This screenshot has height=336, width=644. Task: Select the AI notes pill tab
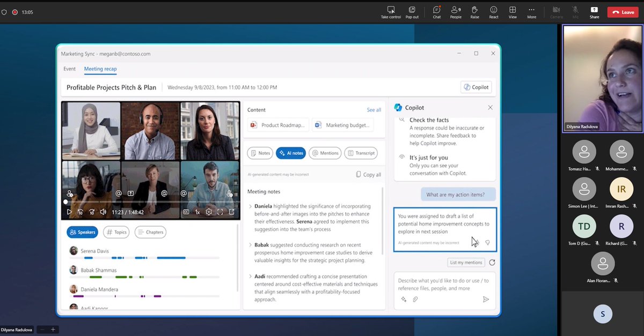tap(291, 153)
